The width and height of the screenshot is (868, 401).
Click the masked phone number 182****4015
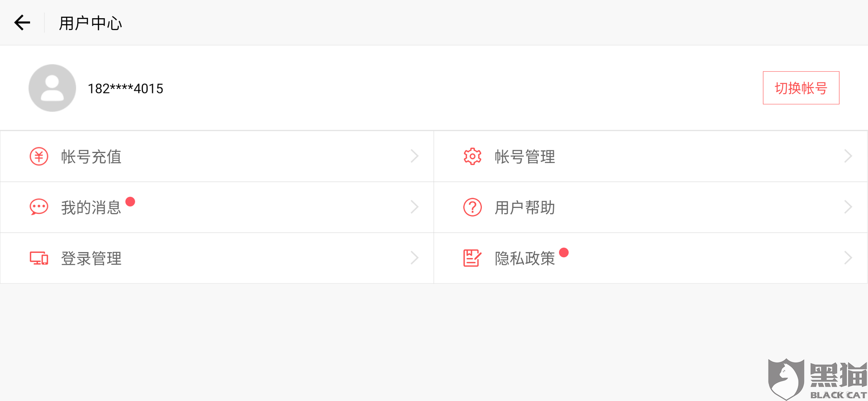click(125, 89)
